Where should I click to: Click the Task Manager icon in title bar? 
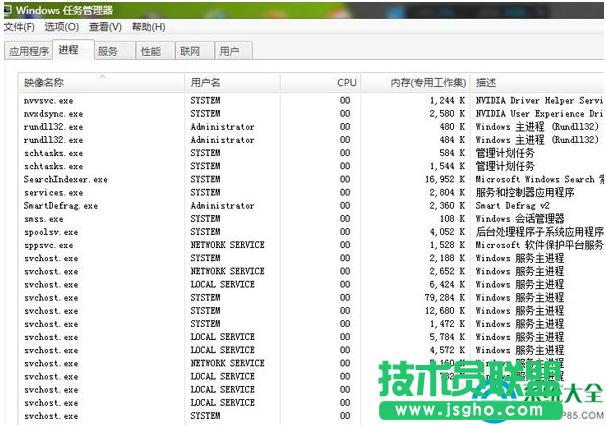(8, 9)
